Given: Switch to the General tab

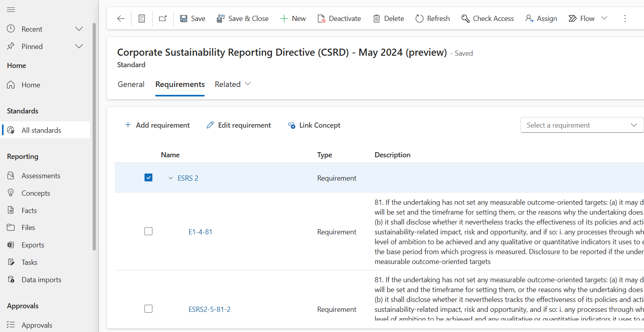Looking at the screenshot, I should pos(131,84).
